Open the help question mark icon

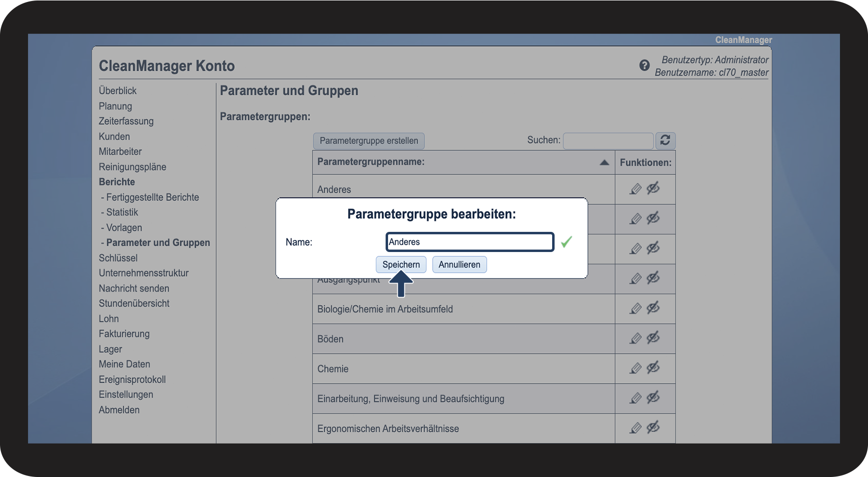(x=644, y=65)
